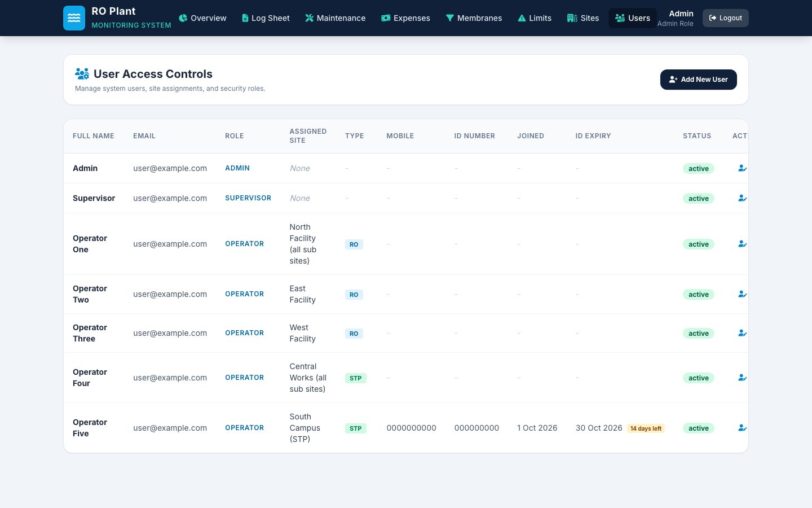Click the Log Sheet document icon
The image size is (812, 508).
click(245, 18)
